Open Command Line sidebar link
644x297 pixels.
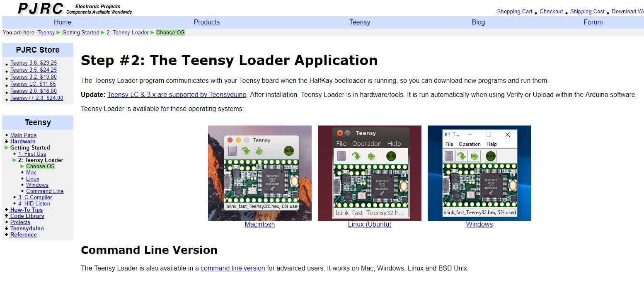[45, 191]
